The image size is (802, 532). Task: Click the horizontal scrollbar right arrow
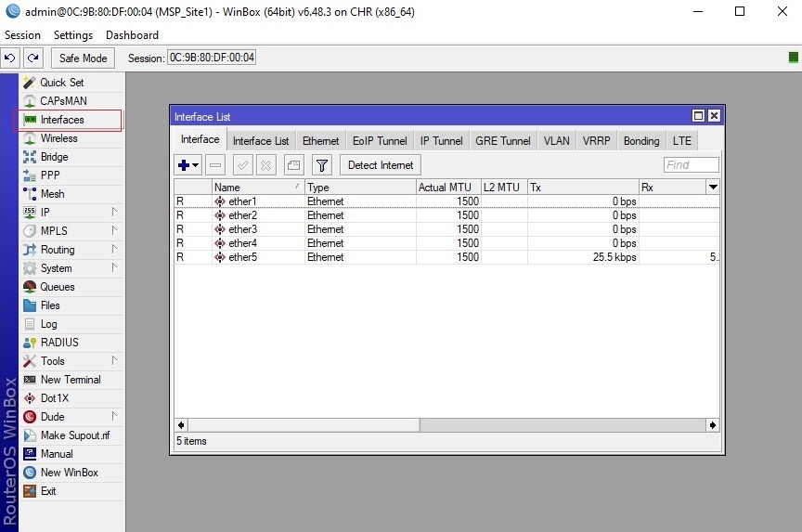tap(713, 425)
